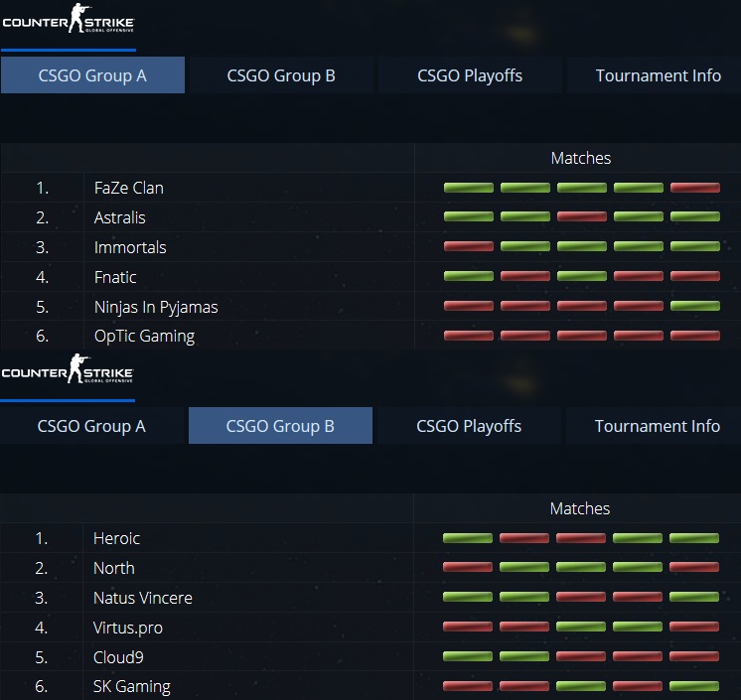This screenshot has width=741, height=700.
Task: Select the North team name
Action: tap(114, 568)
